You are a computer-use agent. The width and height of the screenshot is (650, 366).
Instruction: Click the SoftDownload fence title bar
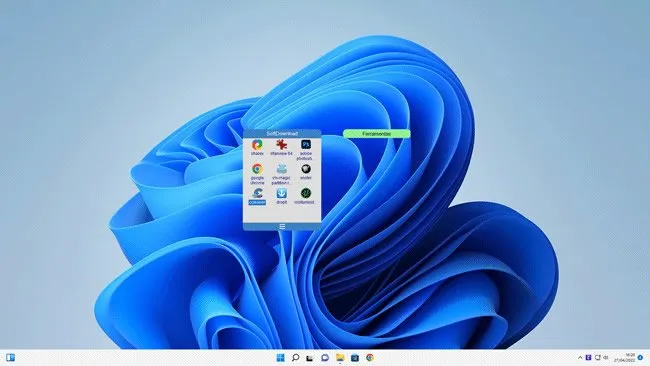tap(282, 133)
